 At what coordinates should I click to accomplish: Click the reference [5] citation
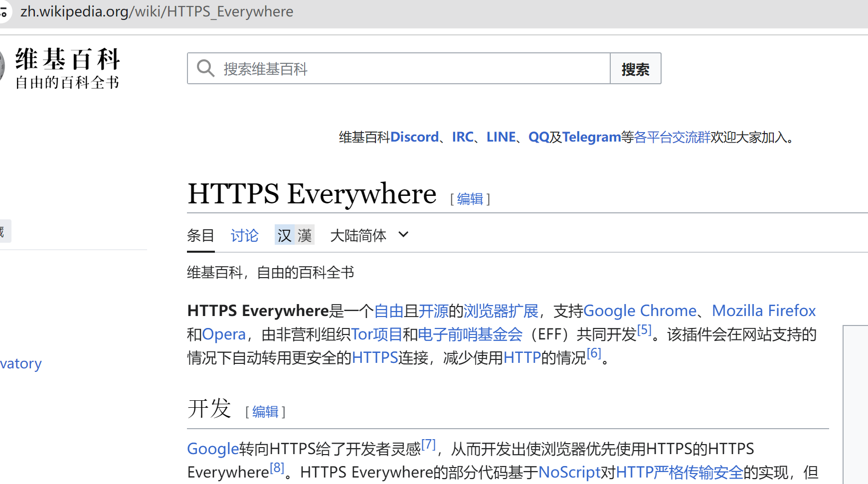click(x=644, y=329)
